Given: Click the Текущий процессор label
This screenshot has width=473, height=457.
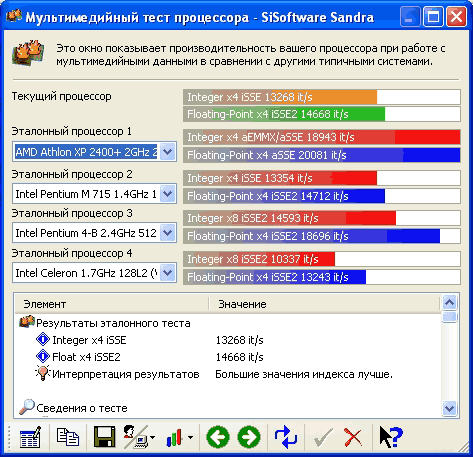Looking at the screenshot, I should pyautogui.click(x=62, y=96).
